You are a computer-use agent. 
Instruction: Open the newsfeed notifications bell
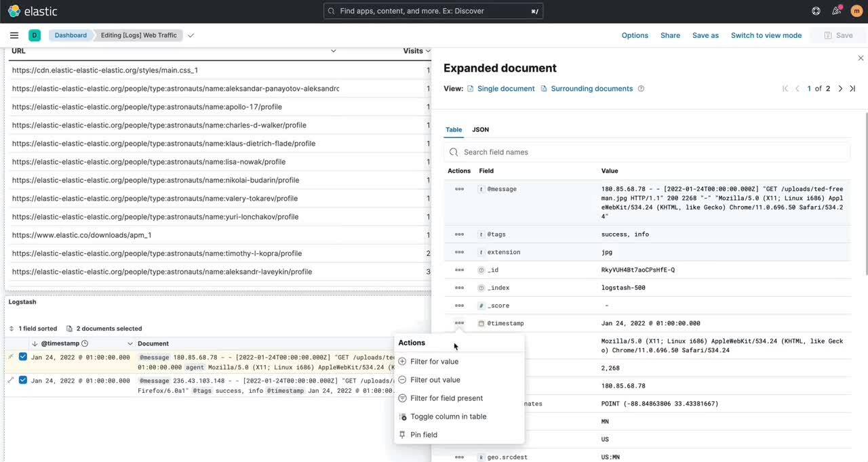point(837,11)
